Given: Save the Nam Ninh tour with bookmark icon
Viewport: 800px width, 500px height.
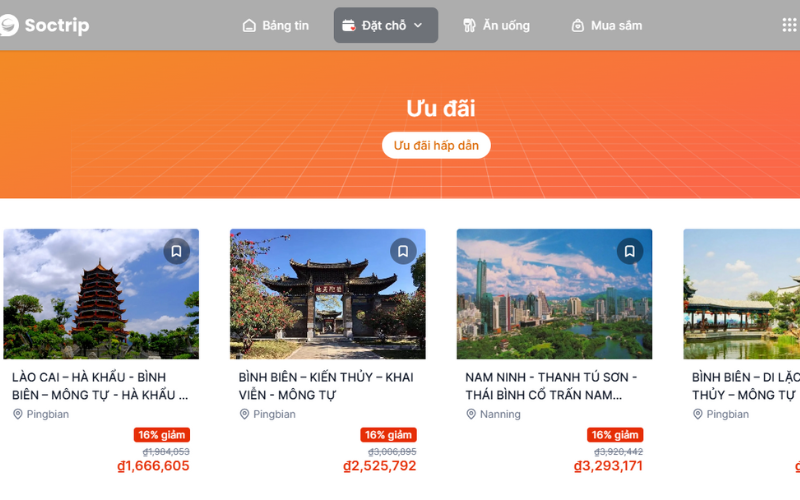Looking at the screenshot, I should 630,251.
